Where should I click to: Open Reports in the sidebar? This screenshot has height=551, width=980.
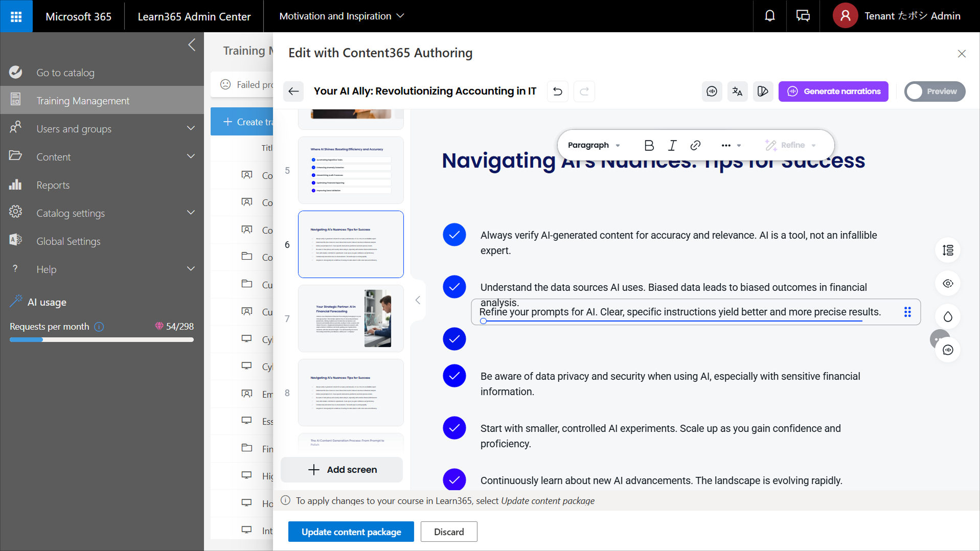click(53, 185)
